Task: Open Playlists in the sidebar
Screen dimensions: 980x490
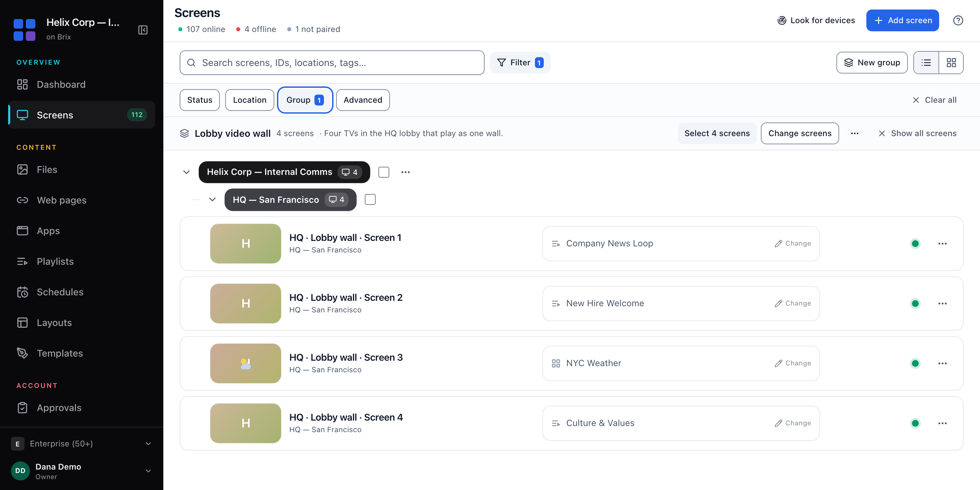Action: (x=81, y=261)
